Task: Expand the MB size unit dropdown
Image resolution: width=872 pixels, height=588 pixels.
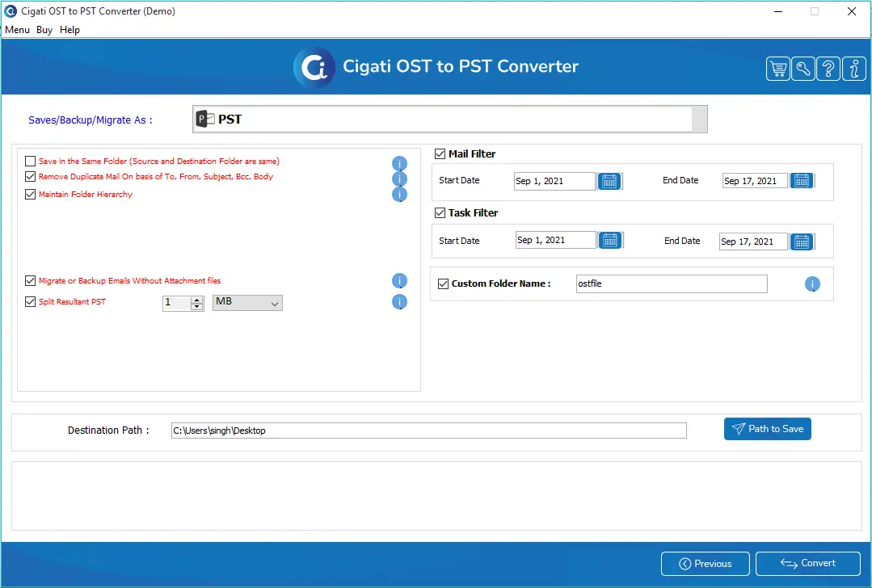Action: (247, 303)
